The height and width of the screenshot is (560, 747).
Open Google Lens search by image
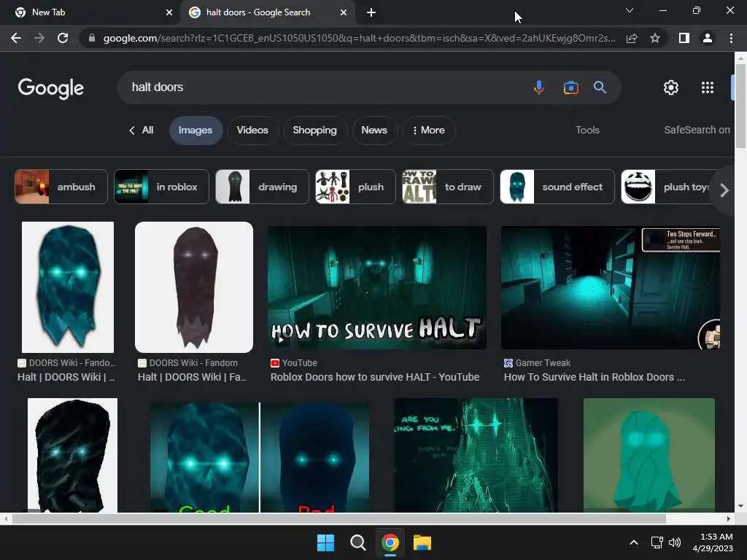(570, 87)
